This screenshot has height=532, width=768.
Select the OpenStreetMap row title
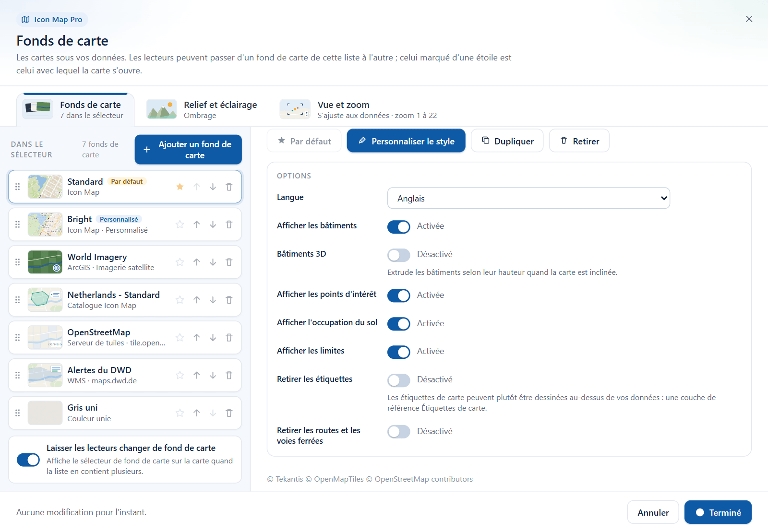(99, 332)
